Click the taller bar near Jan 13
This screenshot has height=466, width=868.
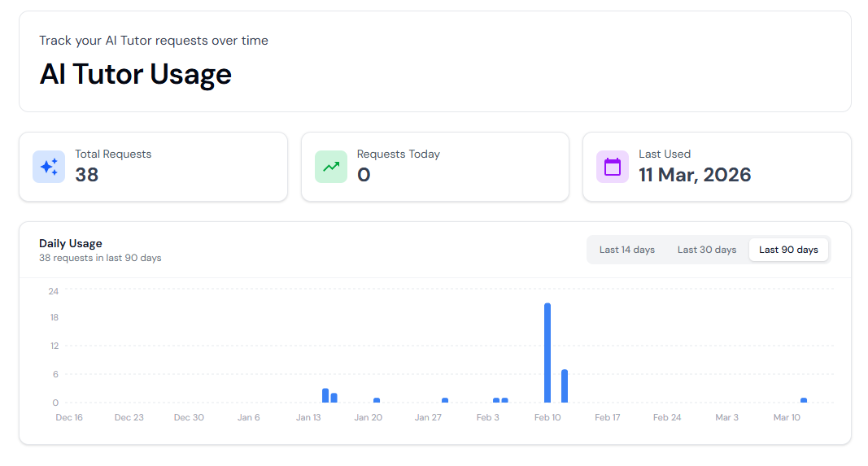pyautogui.click(x=325, y=395)
